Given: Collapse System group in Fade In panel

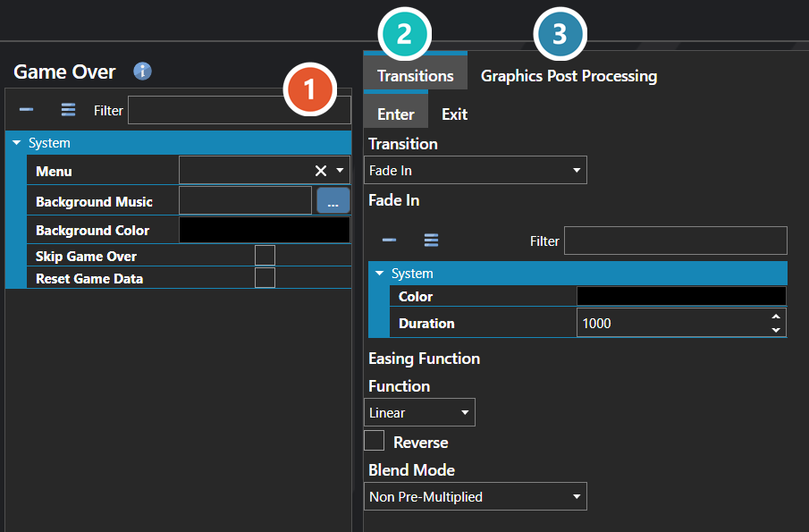Looking at the screenshot, I should click(x=380, y=273).
